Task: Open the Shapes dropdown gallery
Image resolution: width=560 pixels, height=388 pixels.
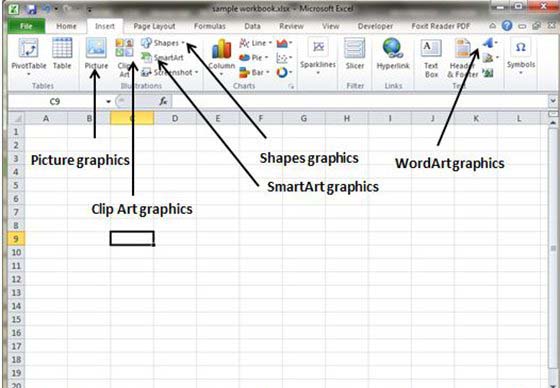Action: pos(163,43)
